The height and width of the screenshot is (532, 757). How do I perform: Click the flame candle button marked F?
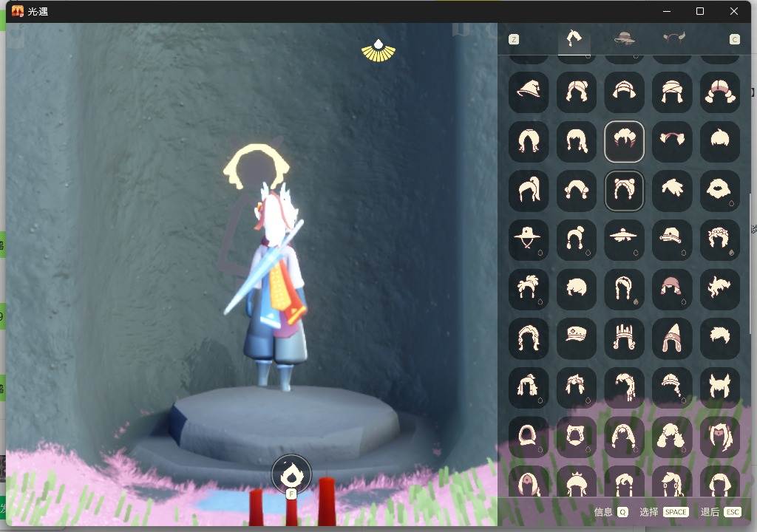pyautogui.click(x=291, y=476)
